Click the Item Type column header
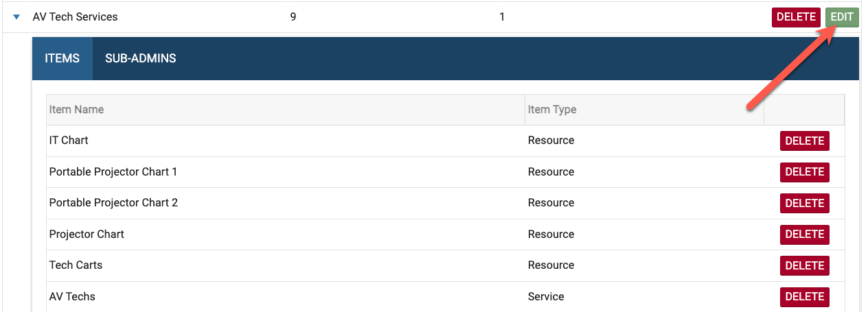Image resolution: width=868 pixels, height=312 pixels. point(551,110)
